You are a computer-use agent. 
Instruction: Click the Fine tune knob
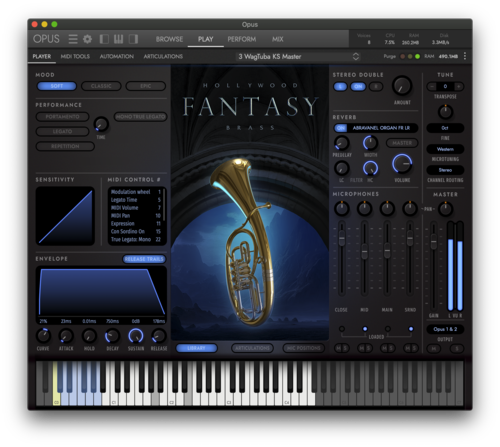[445, 112]
